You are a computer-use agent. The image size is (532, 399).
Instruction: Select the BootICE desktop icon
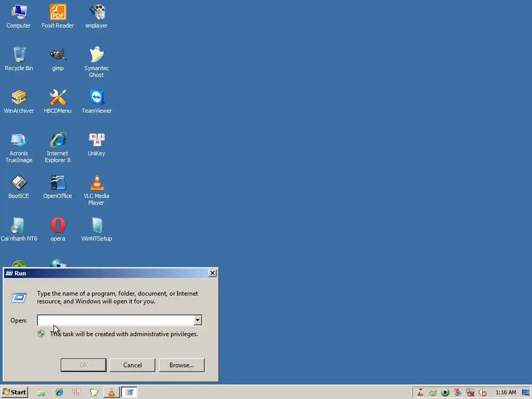(19, 187)
